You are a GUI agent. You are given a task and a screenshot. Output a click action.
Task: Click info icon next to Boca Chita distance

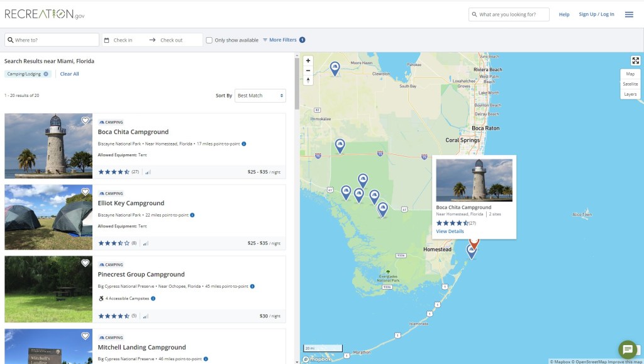[x=244, y=144]
